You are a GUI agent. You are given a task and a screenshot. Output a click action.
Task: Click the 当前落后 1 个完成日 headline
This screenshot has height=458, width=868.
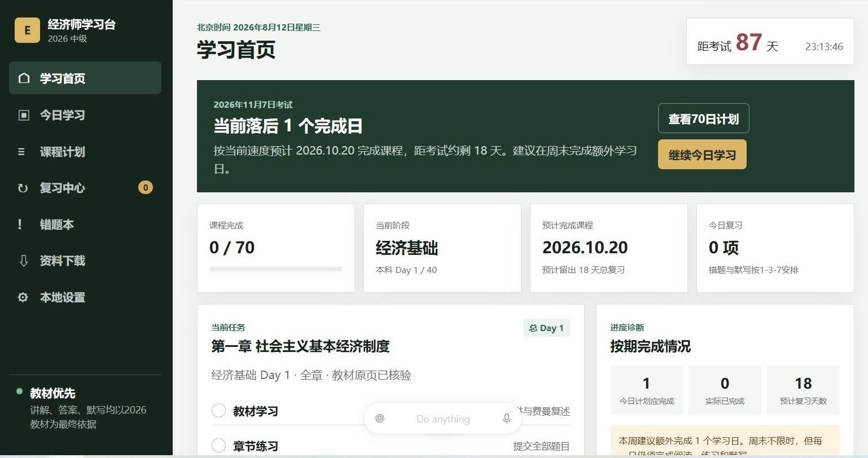[x=288, y=126]
